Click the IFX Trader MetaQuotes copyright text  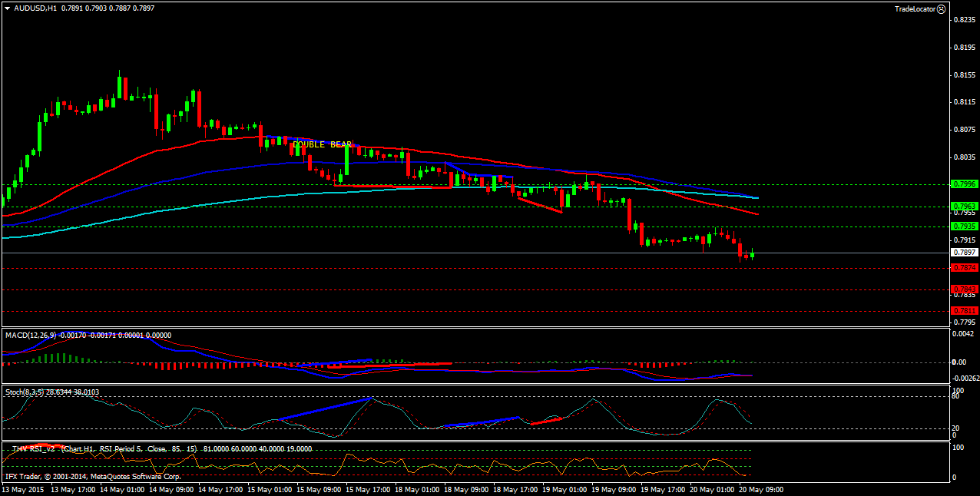point(92,477)
